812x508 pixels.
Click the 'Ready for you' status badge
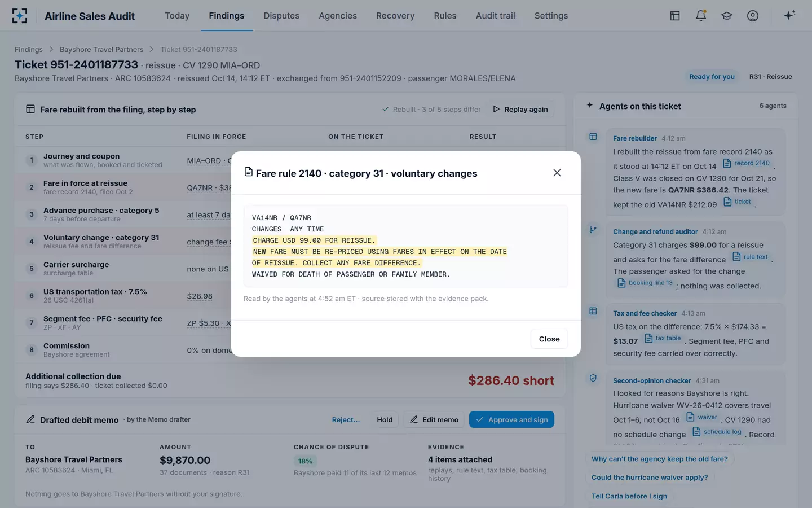712,77
